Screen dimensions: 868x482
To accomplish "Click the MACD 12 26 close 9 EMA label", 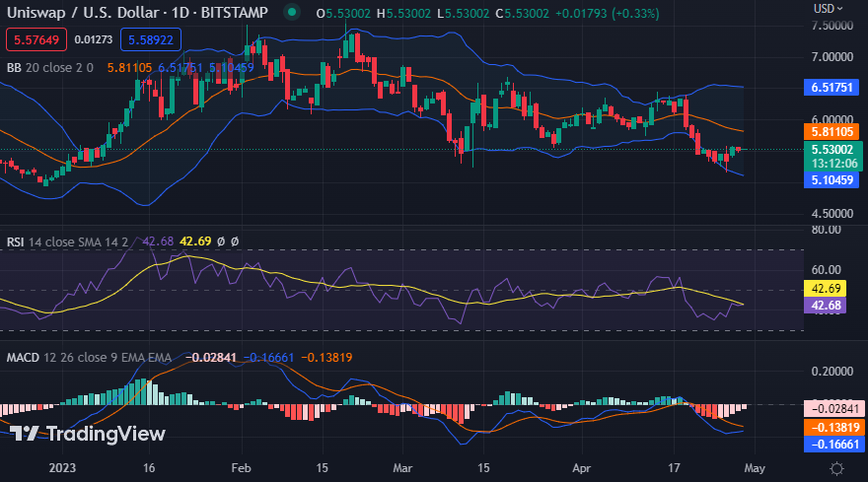I will coord(89,358).
